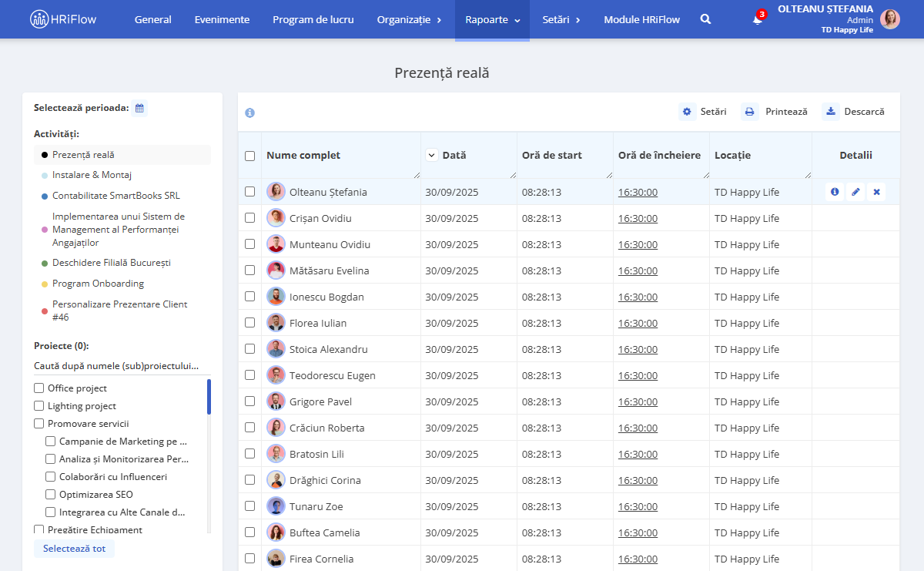Expand the Rapoarte menu dropdown
The width and height of the screenshot is (924, 571).
(x=492, y=19)
